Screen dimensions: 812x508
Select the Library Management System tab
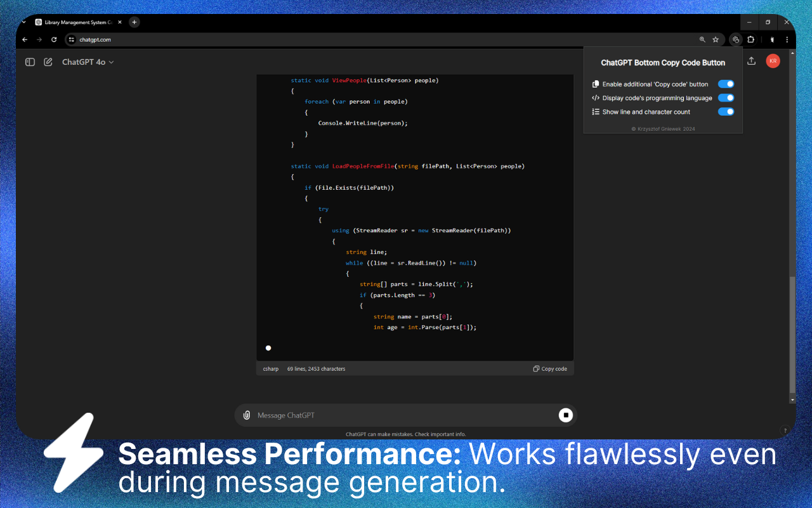(x=77, y=22)
